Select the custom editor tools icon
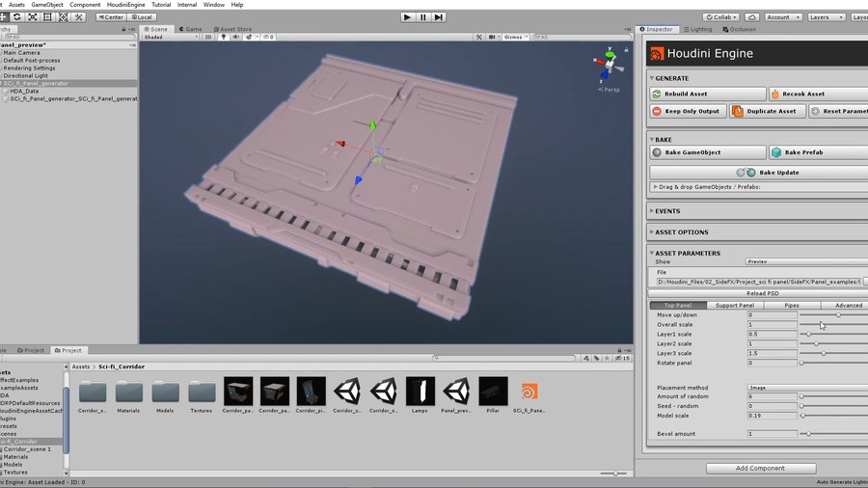The image size is (868, 488). [x=79, y=17]
